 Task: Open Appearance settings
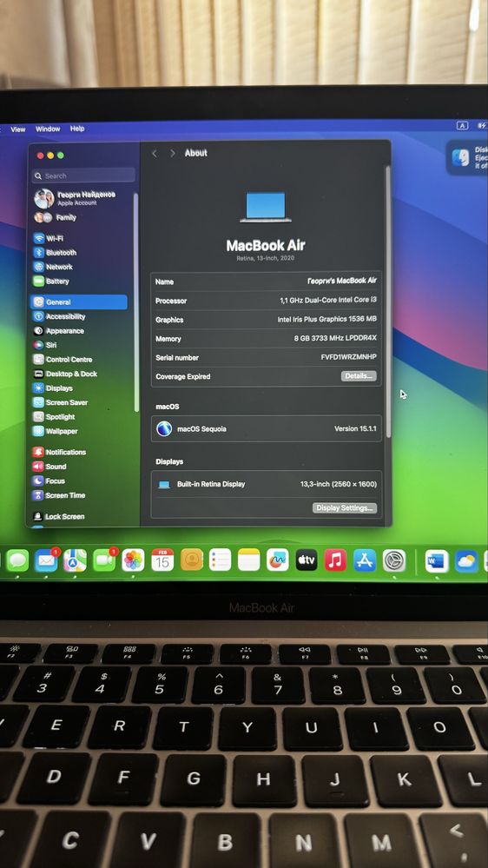[59, 331]
